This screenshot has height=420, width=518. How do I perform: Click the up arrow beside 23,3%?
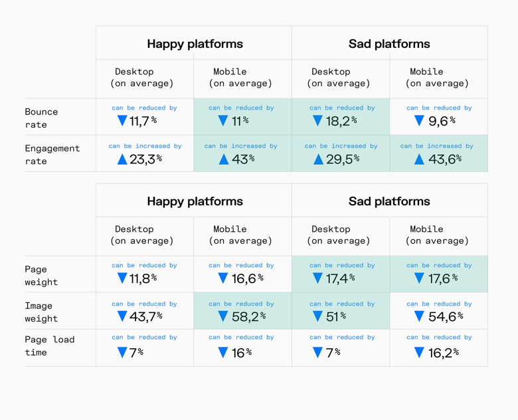122,159
